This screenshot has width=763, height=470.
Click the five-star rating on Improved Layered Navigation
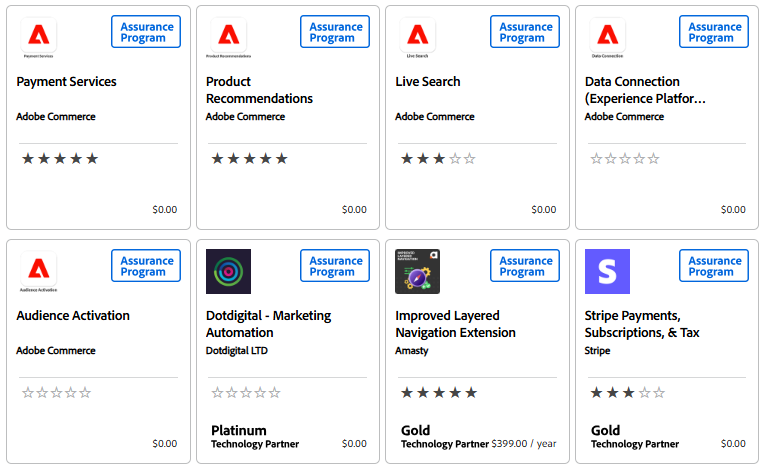coord(439,393)
